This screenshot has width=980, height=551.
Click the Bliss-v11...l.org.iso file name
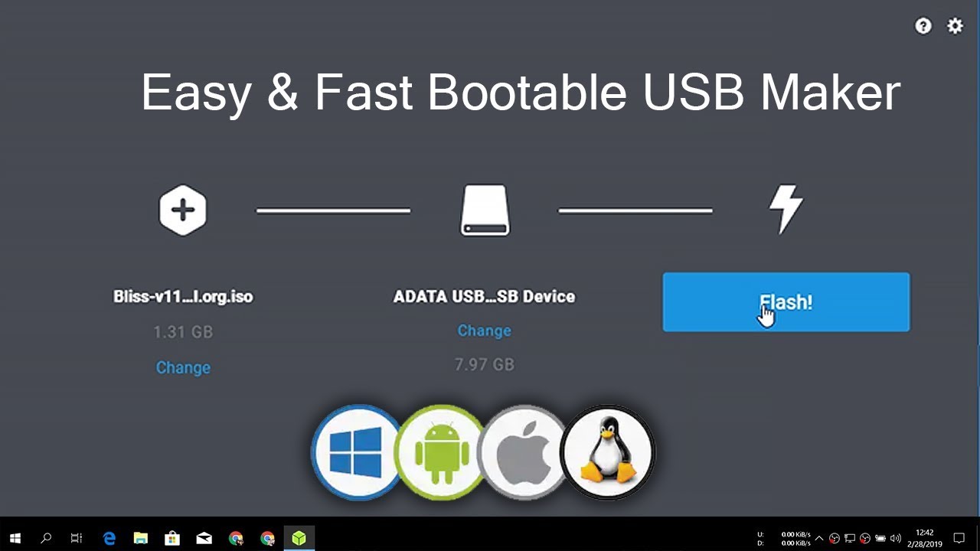click(x=183, y=296)
